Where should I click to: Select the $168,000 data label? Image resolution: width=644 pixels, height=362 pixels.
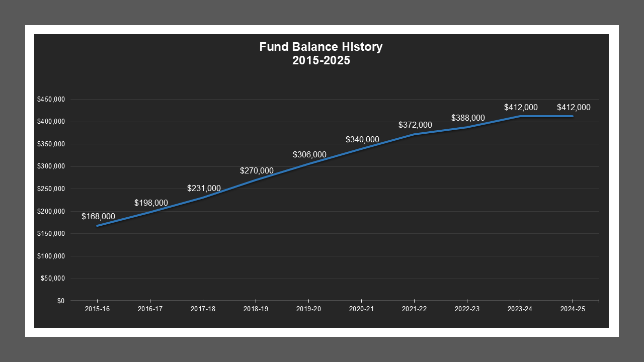(99, 216)
